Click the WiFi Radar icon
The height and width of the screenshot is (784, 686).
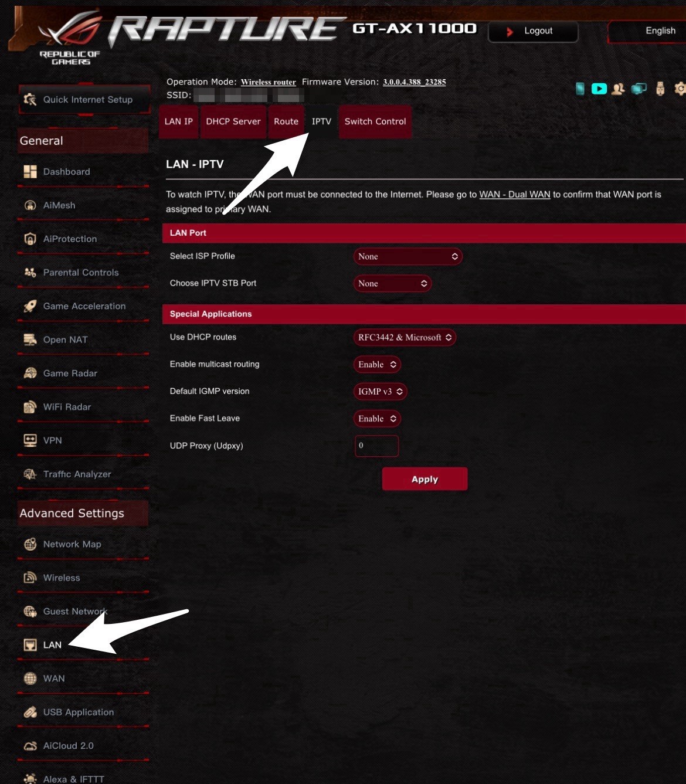30,407
